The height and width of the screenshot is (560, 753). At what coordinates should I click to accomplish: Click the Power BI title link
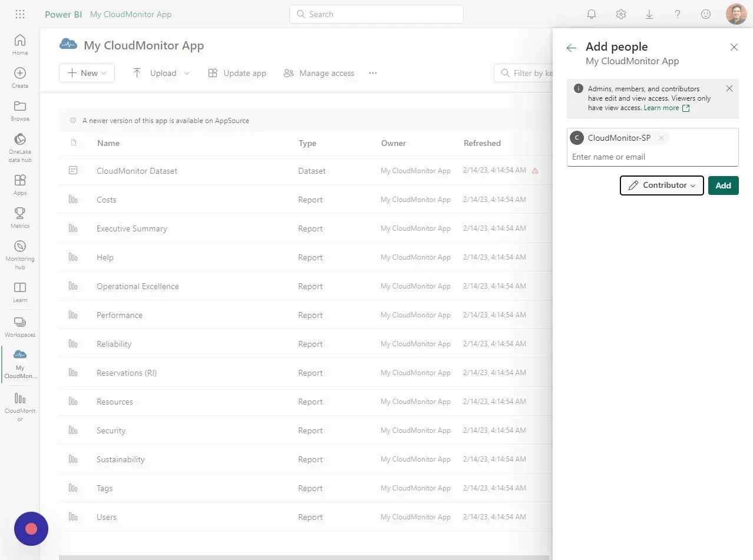(x=63, y=14)
